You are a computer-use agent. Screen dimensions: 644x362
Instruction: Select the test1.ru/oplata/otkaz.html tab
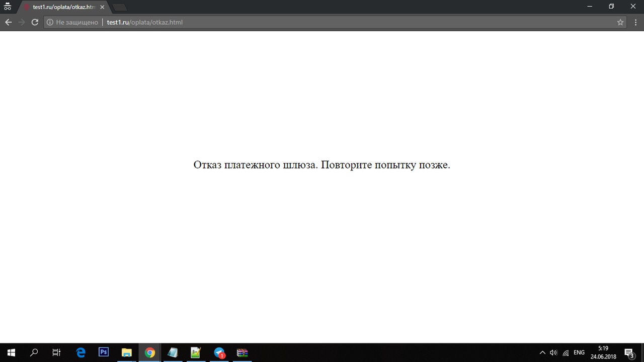coord(63,7)
